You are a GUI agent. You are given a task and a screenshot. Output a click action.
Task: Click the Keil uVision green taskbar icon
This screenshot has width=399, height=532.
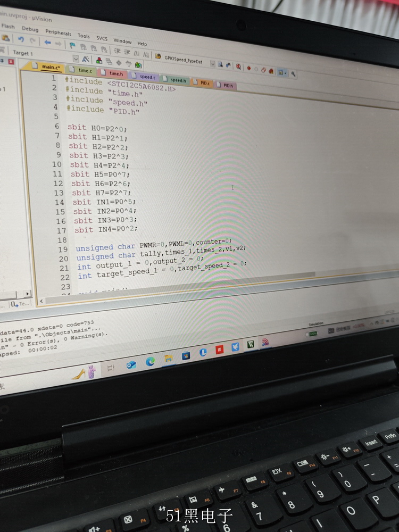pyautogui.click(x=251, y=344)
